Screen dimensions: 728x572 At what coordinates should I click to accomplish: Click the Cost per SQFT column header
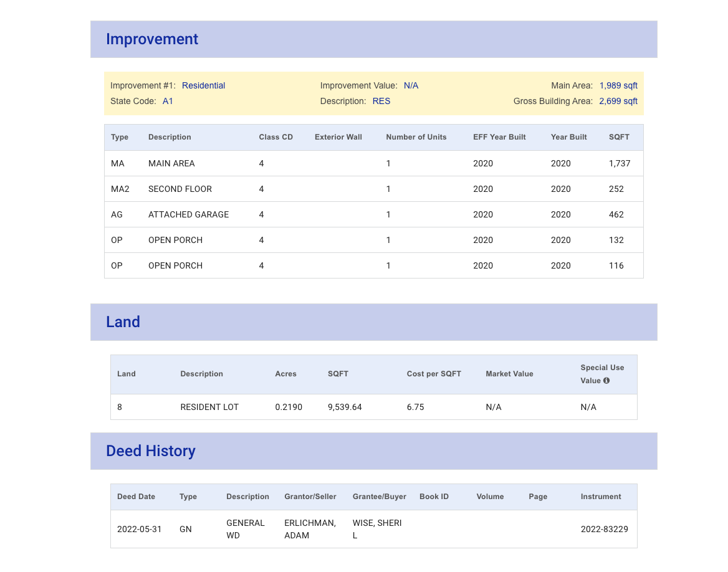(x=434, y=374)
